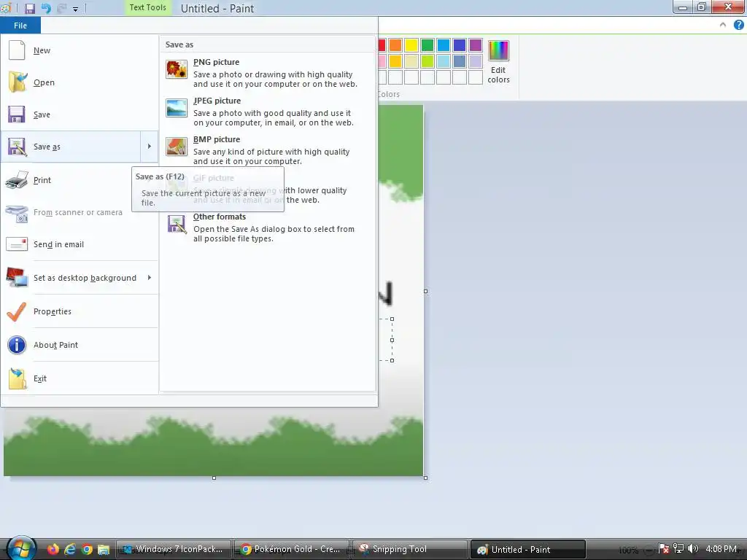Image resolution: width=747 pixels, height=560 pixels.
Task: Click the Untitled - Paint taskbar button
Action: point(528,549)
